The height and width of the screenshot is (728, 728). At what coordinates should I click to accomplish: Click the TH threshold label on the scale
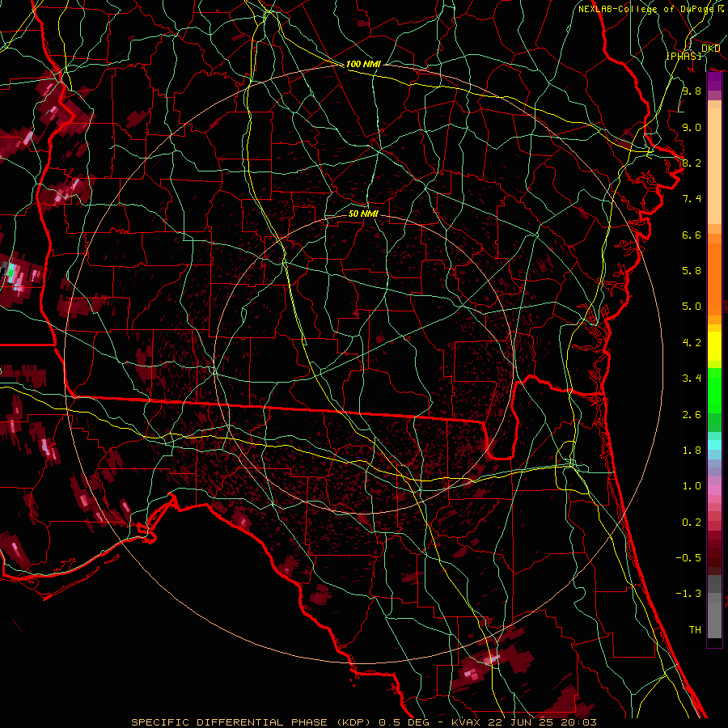point(695,630)
